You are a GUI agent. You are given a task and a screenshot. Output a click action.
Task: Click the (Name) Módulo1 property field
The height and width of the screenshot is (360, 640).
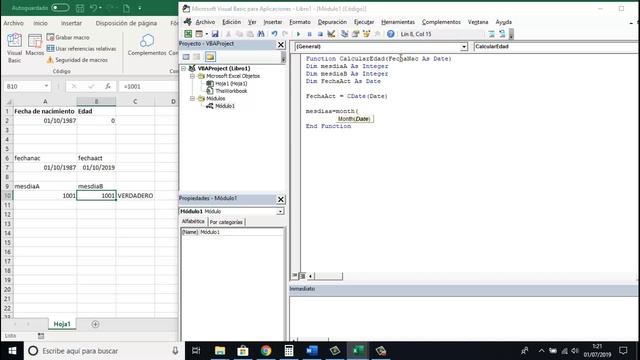click(x=231, y=232)
